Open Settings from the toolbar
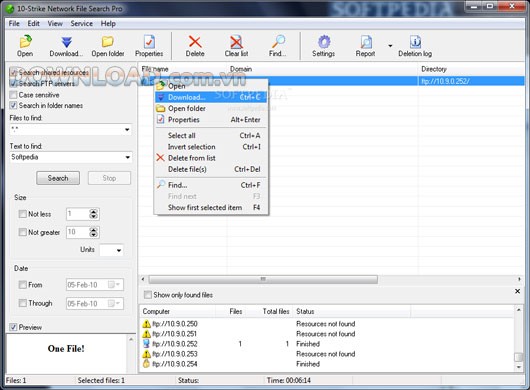The image size is (530, 390). tap(323, 46)
